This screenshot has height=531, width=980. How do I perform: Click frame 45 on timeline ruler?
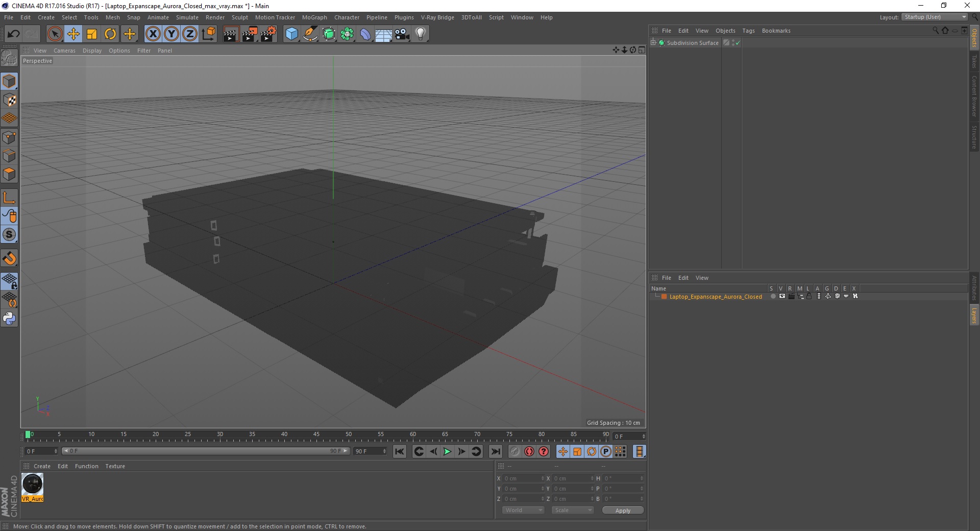(316, 435)
